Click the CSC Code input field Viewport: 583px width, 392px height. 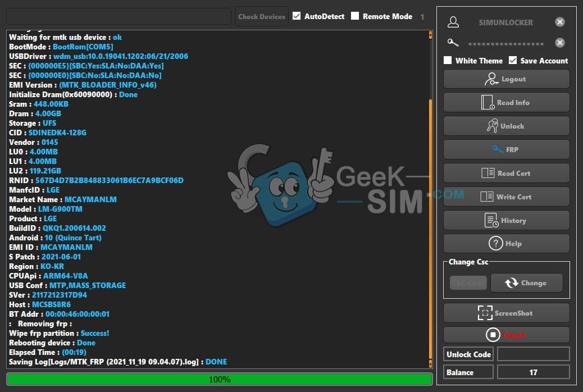click(468, 283)
